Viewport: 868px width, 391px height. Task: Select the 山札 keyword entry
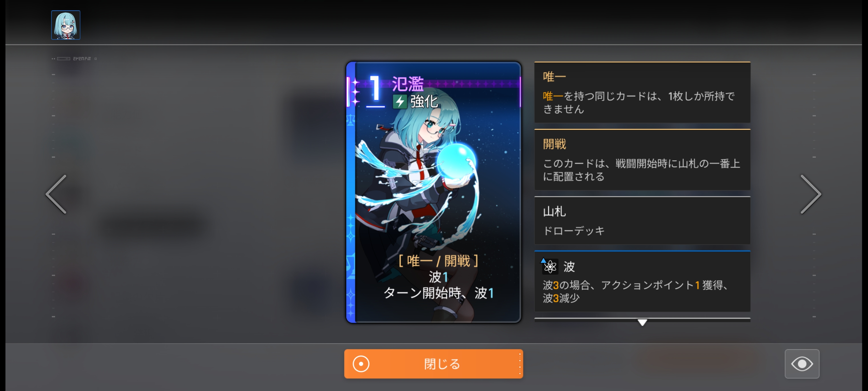click(642, 220)
